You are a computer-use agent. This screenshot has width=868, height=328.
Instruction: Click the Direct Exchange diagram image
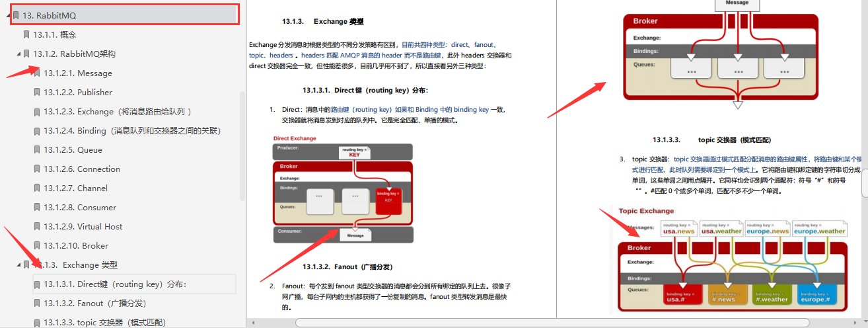pyautogui.click(x=343, y=189)
